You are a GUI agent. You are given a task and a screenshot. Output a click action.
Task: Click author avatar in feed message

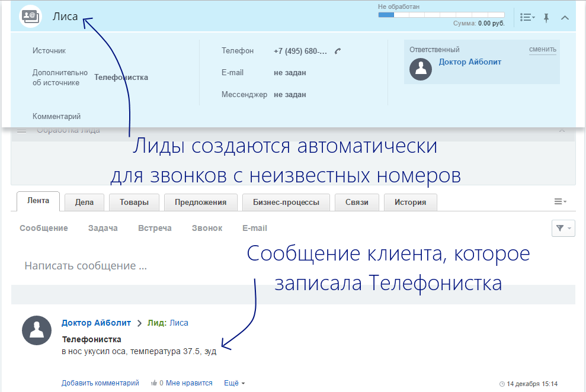pyautogui.click(x=36, y=330)
